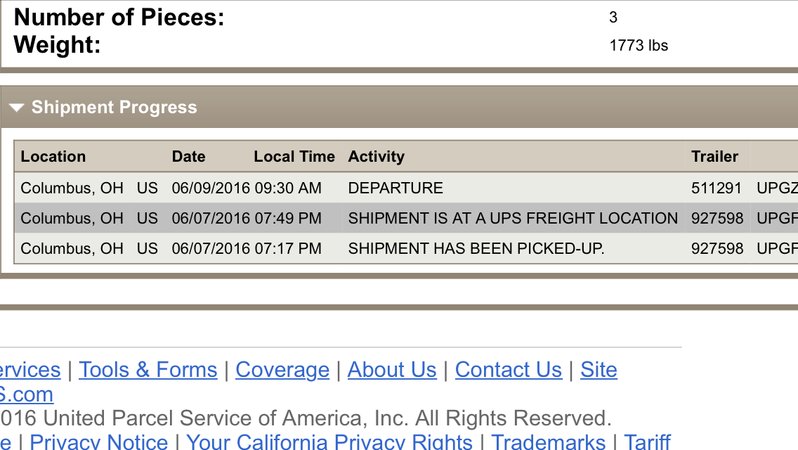Select the DEPARTURE activity row

[406, 188]
